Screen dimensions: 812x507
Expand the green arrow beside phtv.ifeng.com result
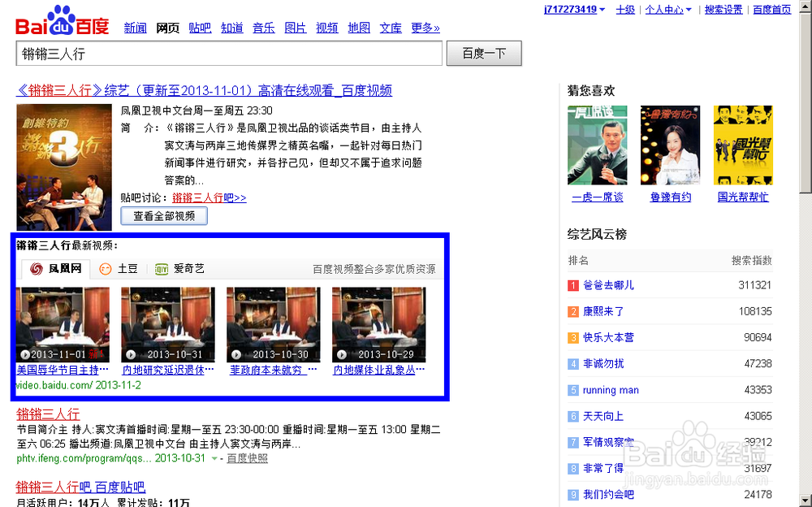(214, 458)
